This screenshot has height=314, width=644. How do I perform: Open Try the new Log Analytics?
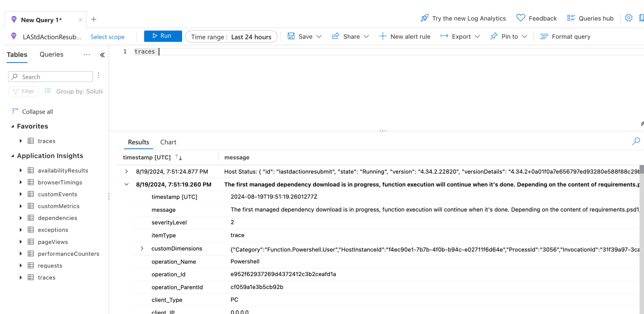coord(463,18)
